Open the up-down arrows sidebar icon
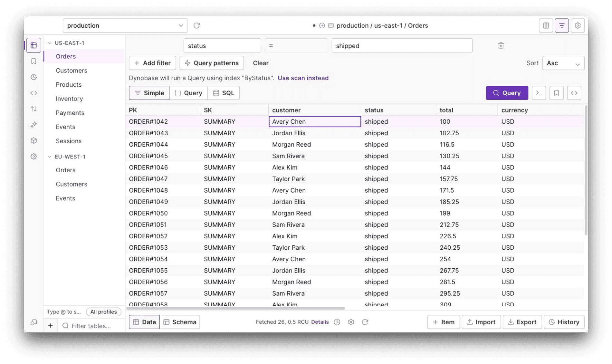 (x=34, y=109)
